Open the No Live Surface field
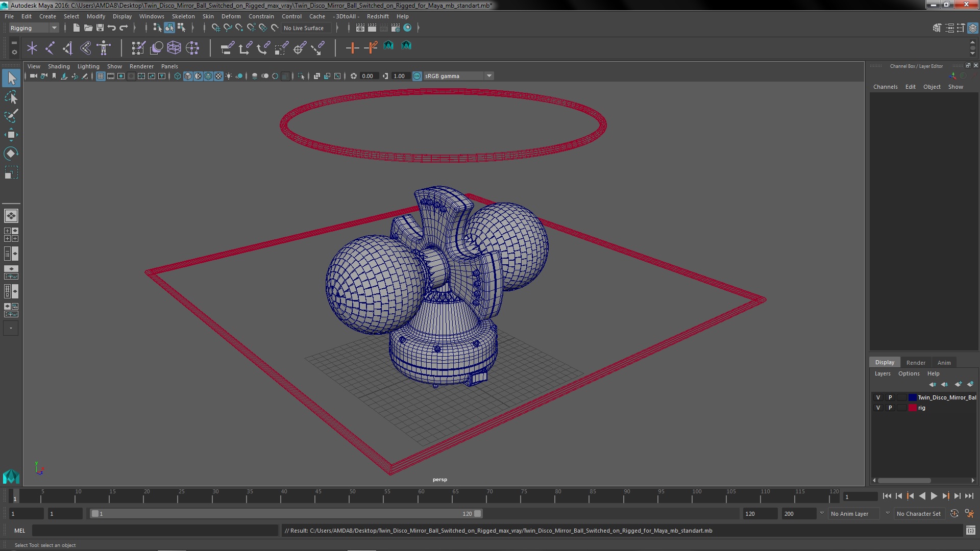 tap(306, 28)
